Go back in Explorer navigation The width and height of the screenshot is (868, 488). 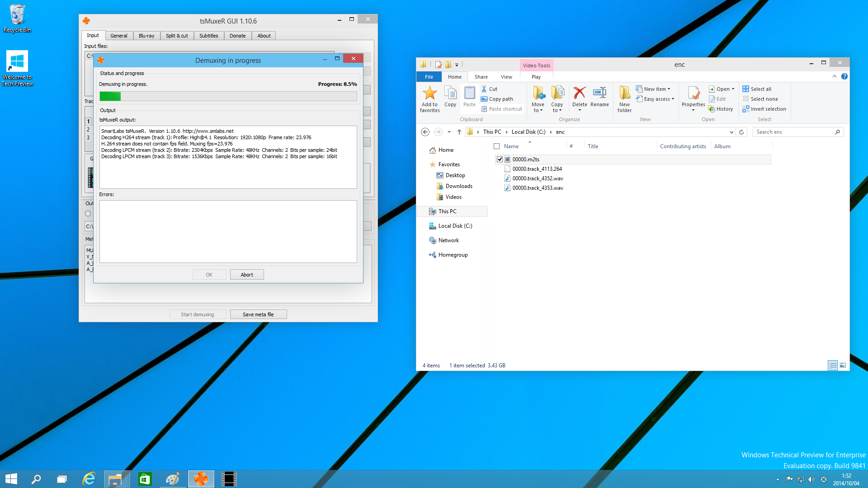425,132
